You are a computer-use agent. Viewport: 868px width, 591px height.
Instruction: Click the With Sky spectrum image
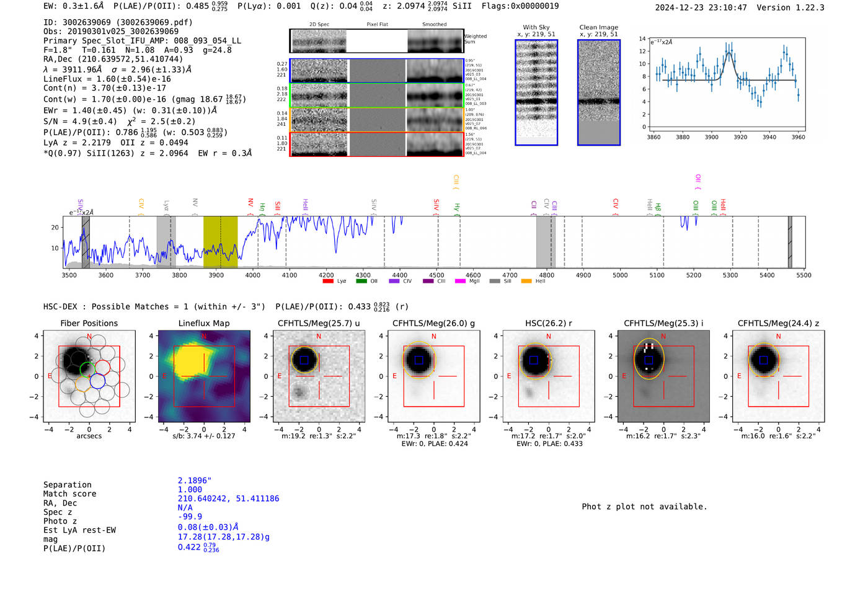(x=536, y=92)
